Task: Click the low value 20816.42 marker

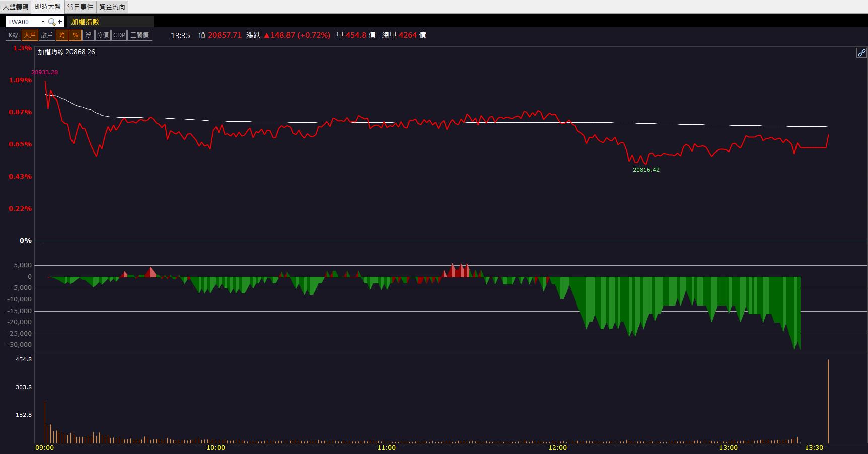Action: point(646,170)
